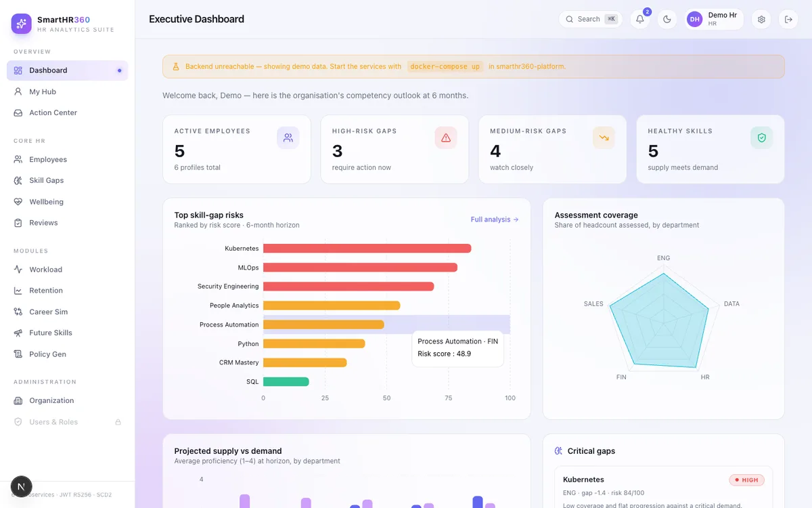The height and width of the screenshot is (508, 812).
Task: Click "watch closely" text
Action: coord(512,167)
